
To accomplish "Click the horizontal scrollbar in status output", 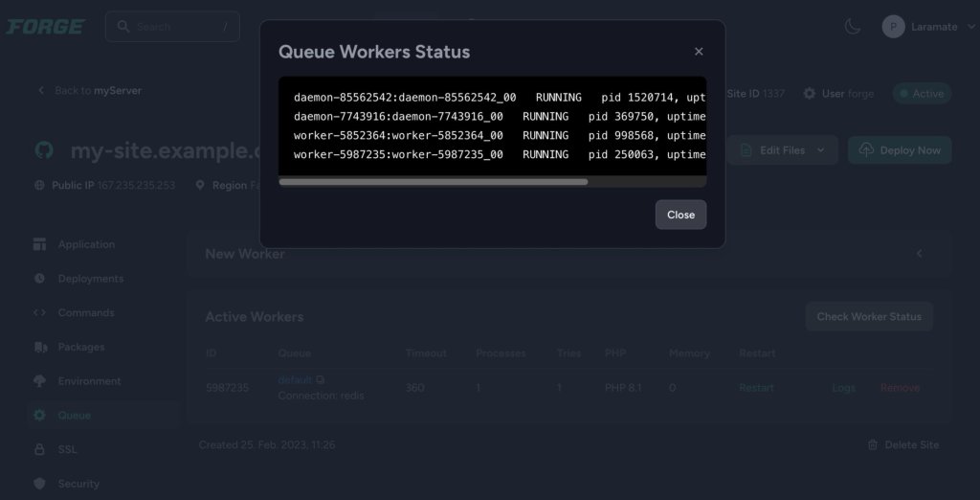I will (434, 182).
